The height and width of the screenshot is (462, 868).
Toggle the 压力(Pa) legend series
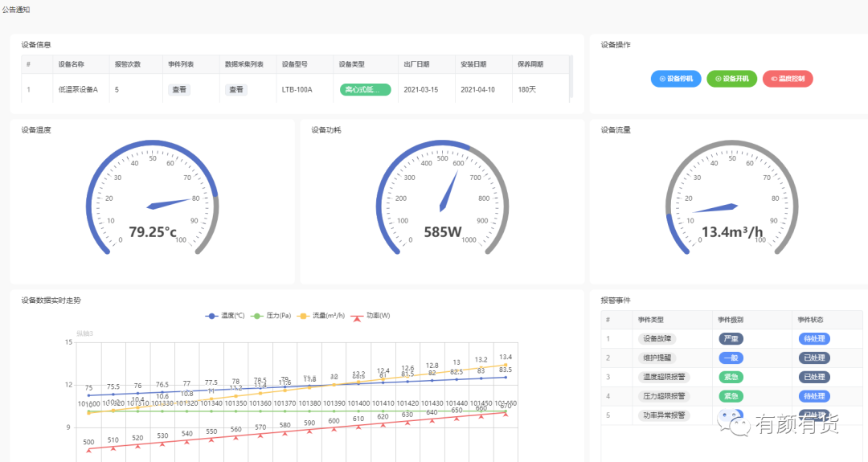click(271, 316)
